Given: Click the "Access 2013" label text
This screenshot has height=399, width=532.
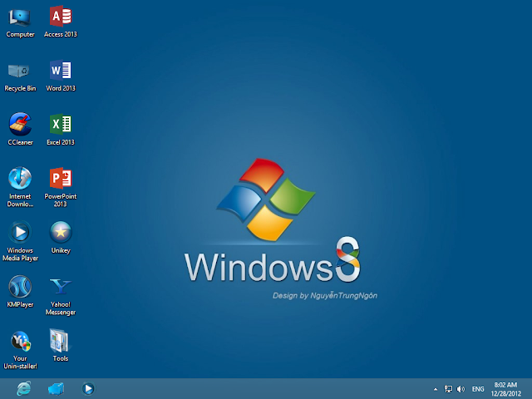Looking at the screenshot, I should click(x=61, y=34).
